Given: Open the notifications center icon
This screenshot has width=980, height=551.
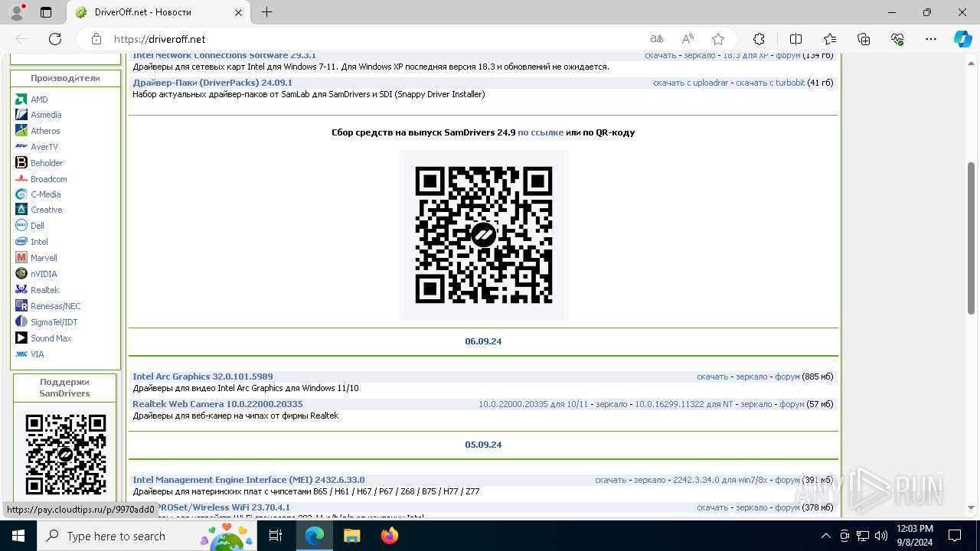Looking at the screenshot, I should coord(955,536).
